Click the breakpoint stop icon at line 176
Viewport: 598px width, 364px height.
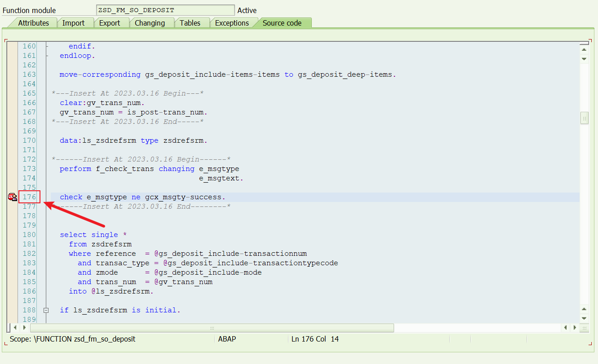(x=12, y=197)
